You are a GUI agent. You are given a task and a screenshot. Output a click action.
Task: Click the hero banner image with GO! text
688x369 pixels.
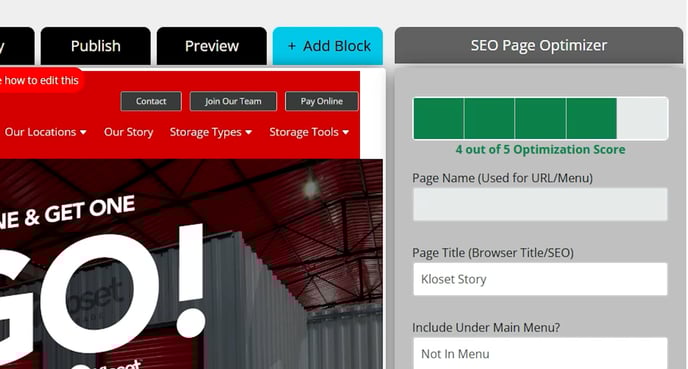191,264
